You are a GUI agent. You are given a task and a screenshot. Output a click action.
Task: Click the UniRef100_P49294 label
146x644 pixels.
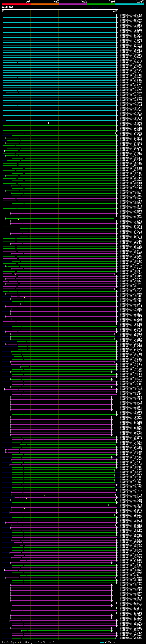click(131, 93)
